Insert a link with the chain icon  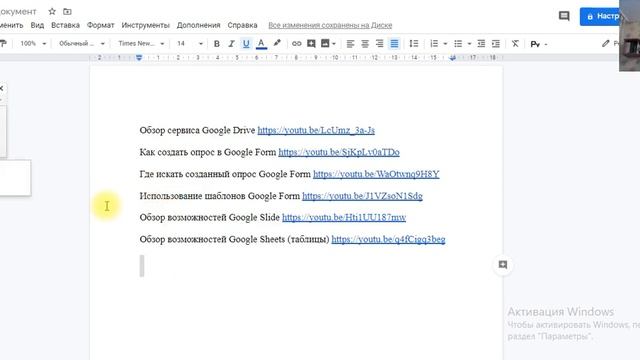click(x=296, y=44)
